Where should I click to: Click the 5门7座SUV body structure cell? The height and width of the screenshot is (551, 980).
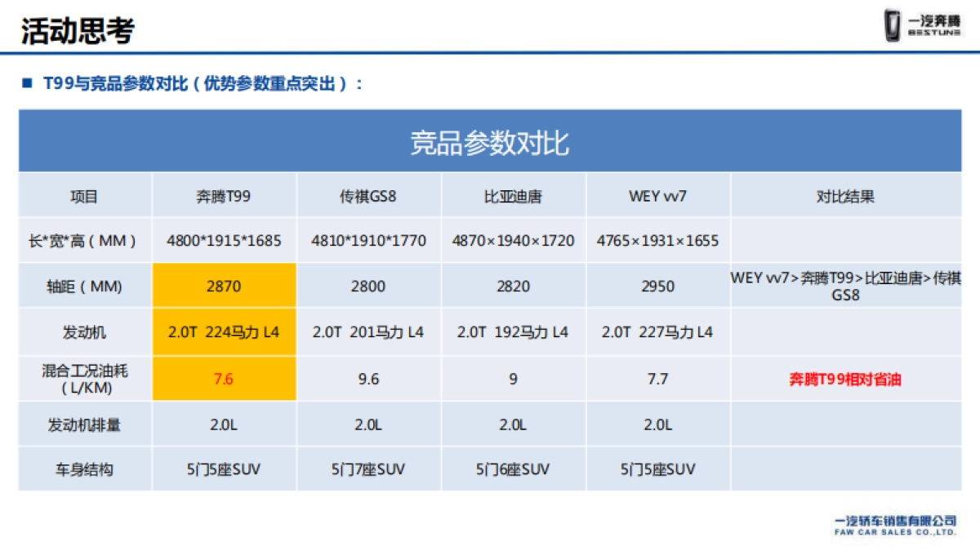(x=368, y=469)
